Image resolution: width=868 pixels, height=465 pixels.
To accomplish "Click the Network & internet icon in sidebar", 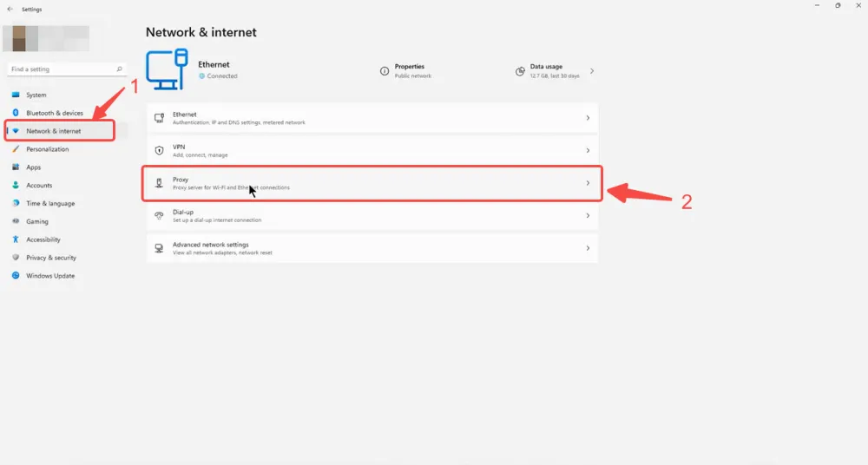I will point(16,131).
